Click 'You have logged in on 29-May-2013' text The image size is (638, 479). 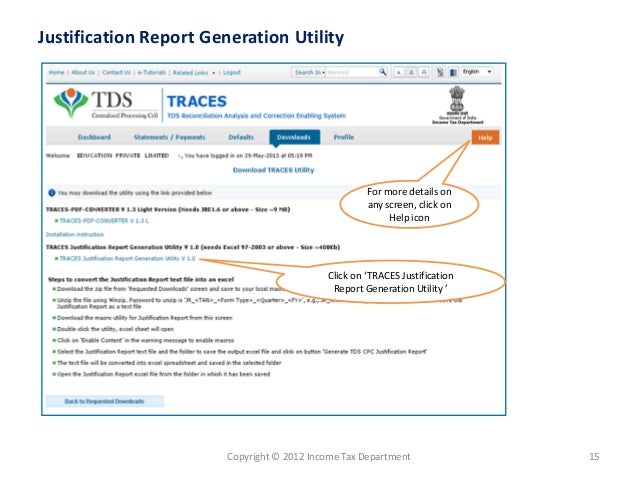coord(248,155)
